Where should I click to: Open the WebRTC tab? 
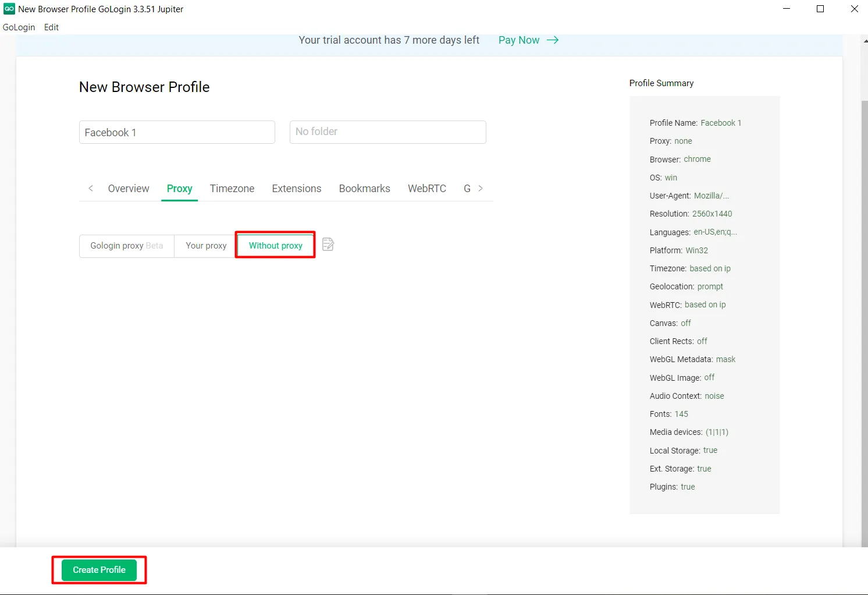point(427,189)
